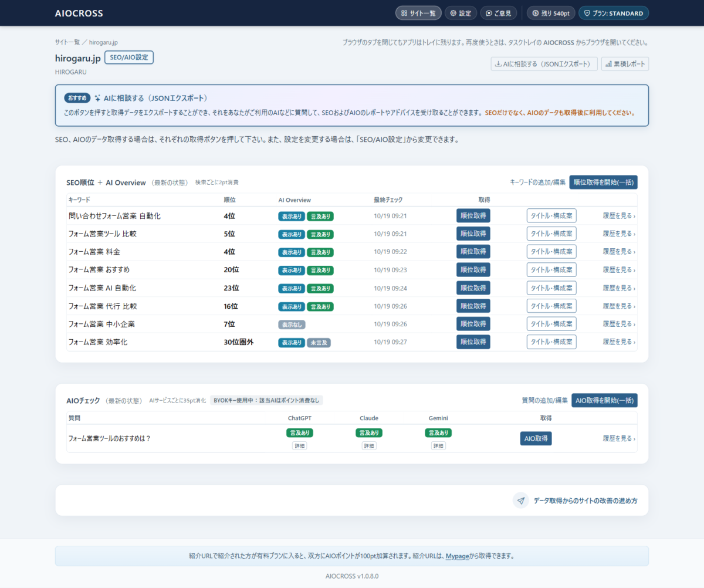Viewport: 704px width, 588px height.
Task: Expand 履歴を見る for フォーム営業 中小企業
Action: click(x=619, y=324)
